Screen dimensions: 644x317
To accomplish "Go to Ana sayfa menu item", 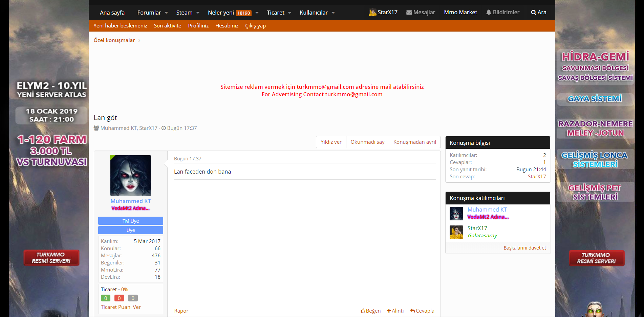I will (112, 13).
